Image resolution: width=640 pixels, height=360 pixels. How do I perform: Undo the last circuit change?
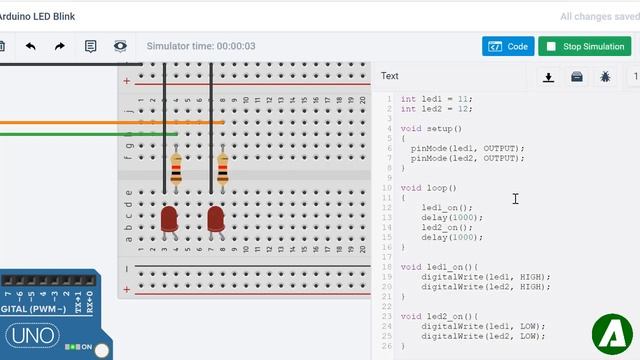tap(31, 46)
